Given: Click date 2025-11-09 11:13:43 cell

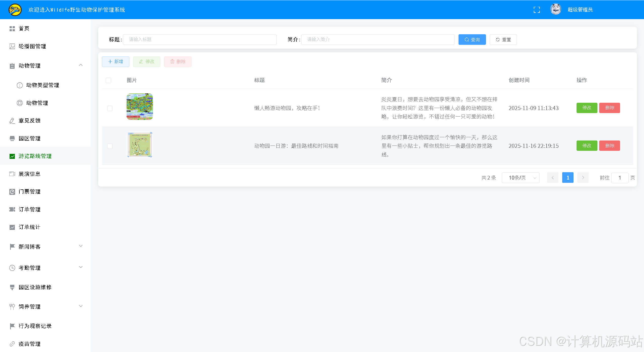Looking at the screenshot, I should pos(534,108).
